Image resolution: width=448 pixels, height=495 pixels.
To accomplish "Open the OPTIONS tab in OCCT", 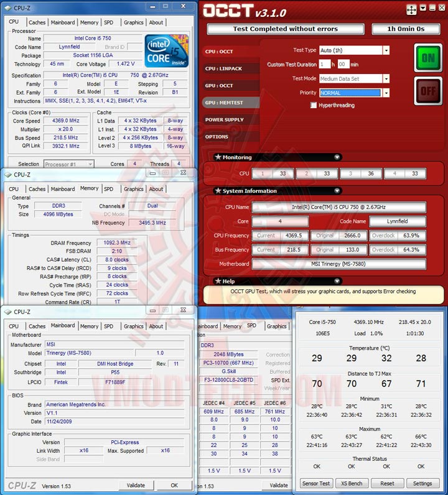I will tap(231, 137).
